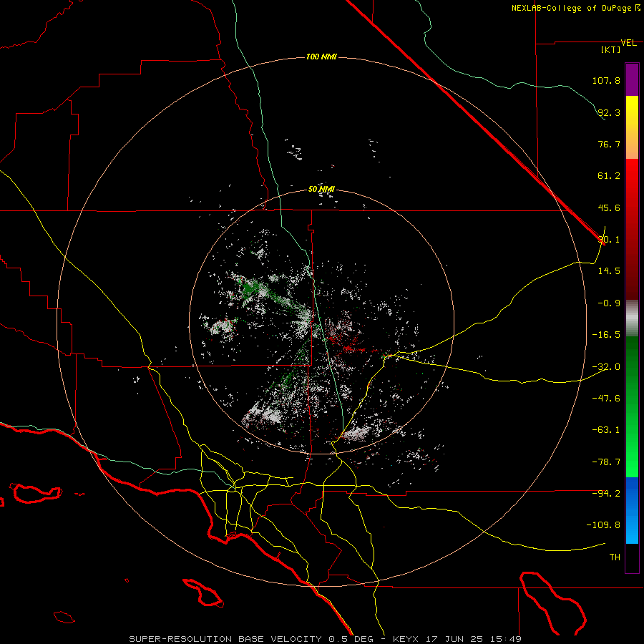Click the VEL legend title
This screenshot has width=644, height=644.
628,43
